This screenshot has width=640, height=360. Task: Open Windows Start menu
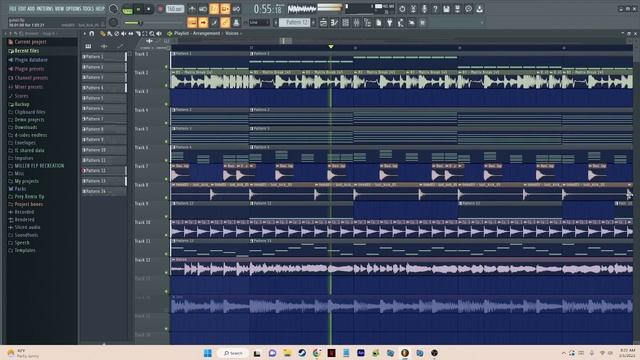point(208,353)
